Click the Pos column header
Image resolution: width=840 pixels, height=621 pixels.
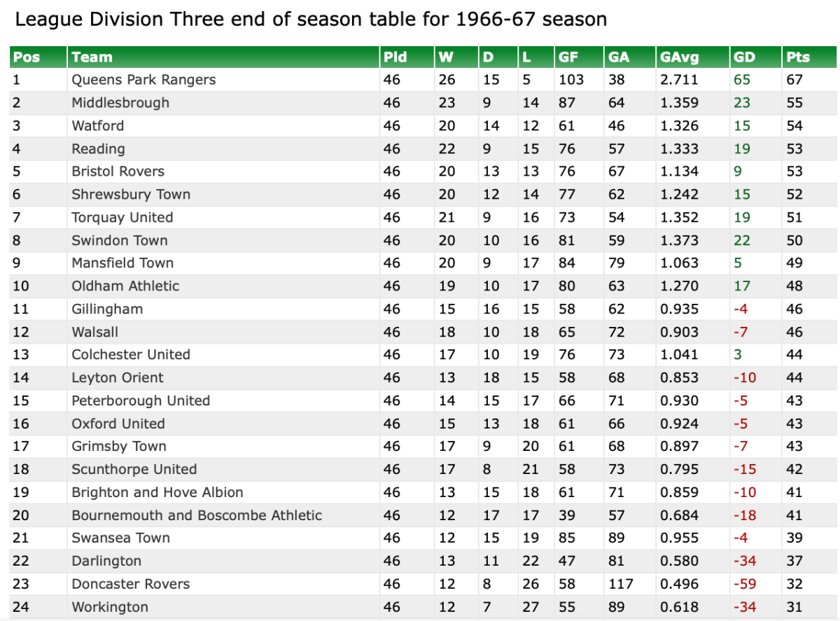[x=27, y=57]
